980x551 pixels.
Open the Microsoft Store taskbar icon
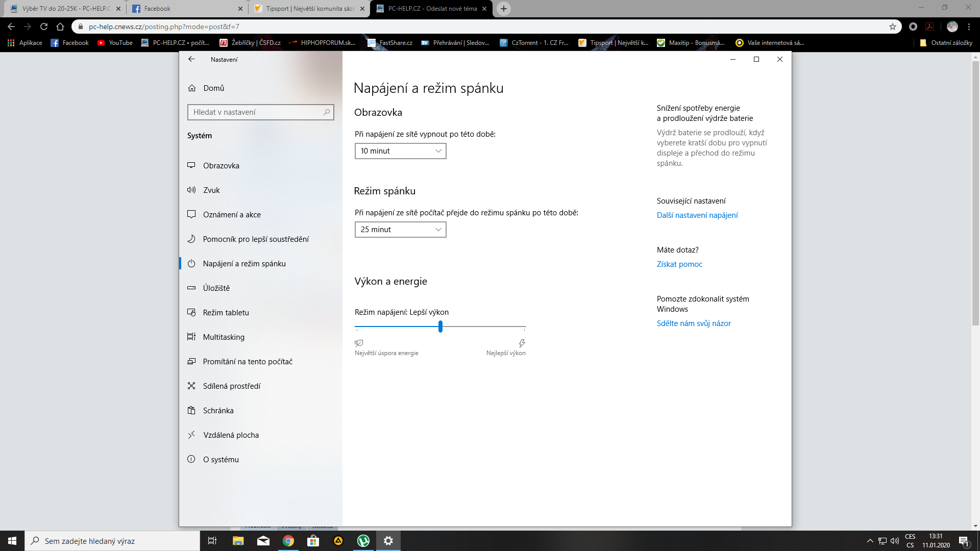(313, 541)
